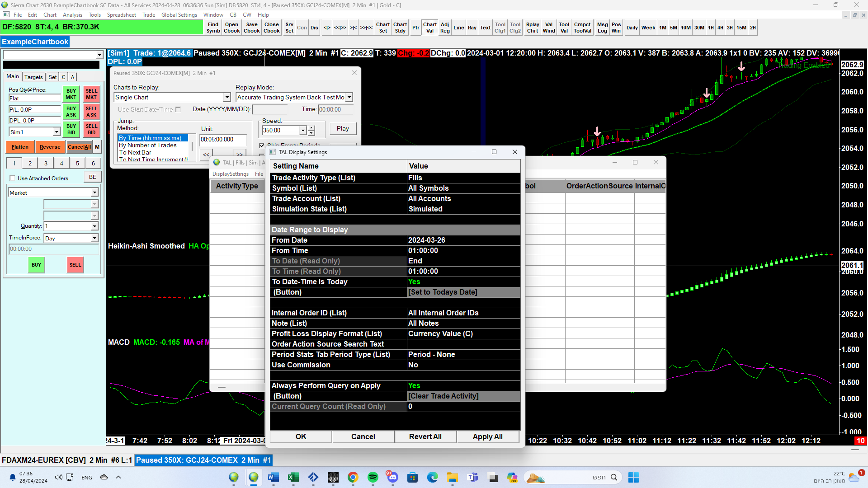Increase the replay speed stepper arrow

click(x=311, y=128)
